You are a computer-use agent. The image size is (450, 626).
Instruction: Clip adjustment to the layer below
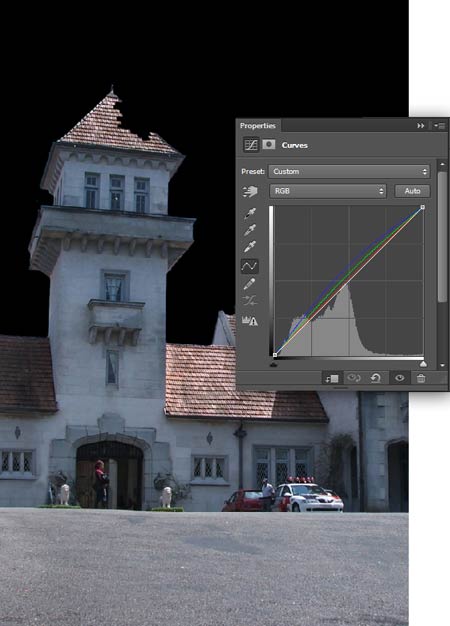click(332, 378)
